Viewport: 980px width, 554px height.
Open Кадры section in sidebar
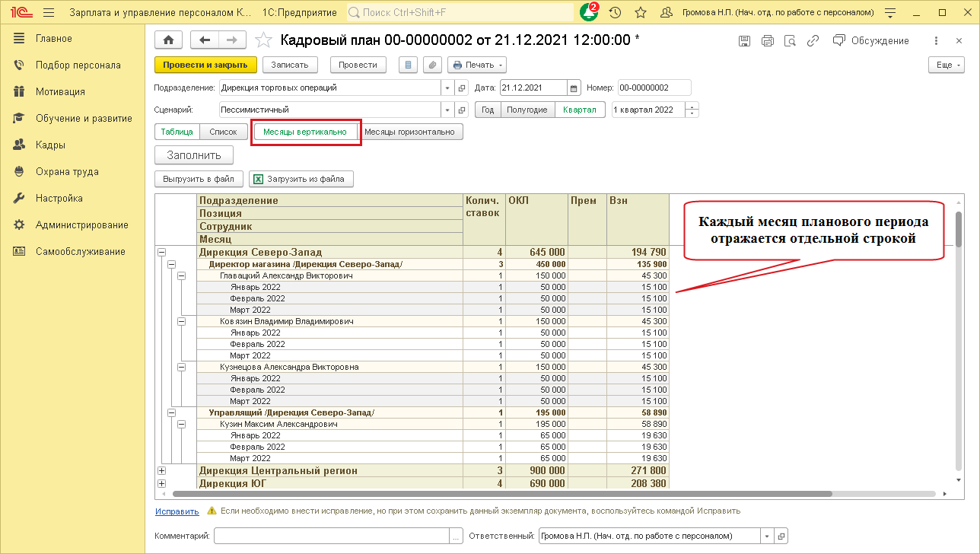pyautogui.click(x=50, y=145)
